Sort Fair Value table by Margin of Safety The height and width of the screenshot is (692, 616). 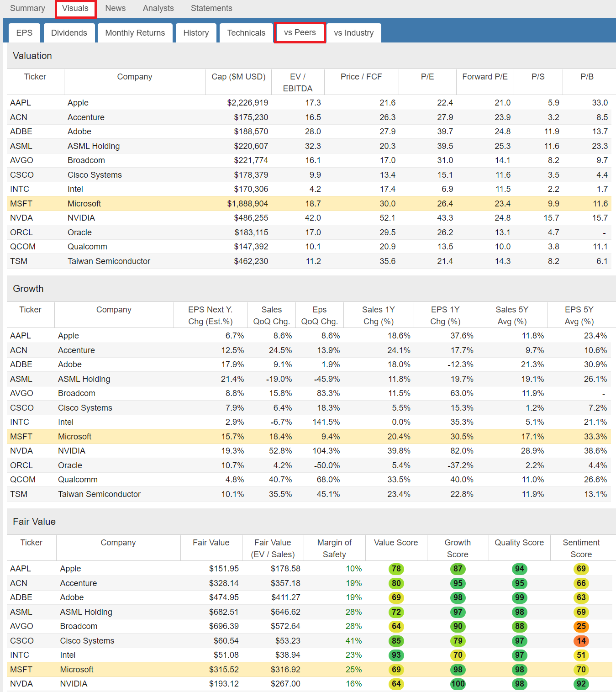coord(334,549)
